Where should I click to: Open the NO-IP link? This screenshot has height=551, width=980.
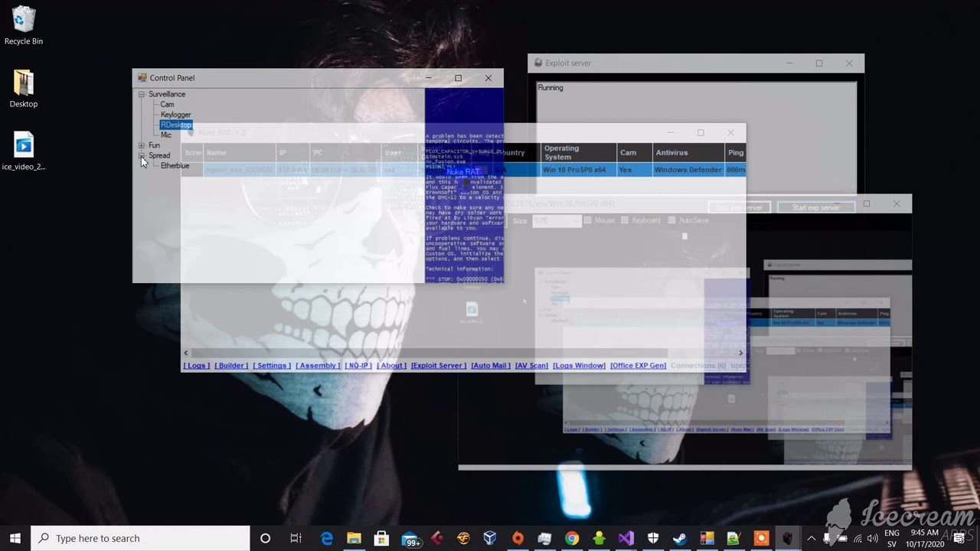[x=358, y=366]
